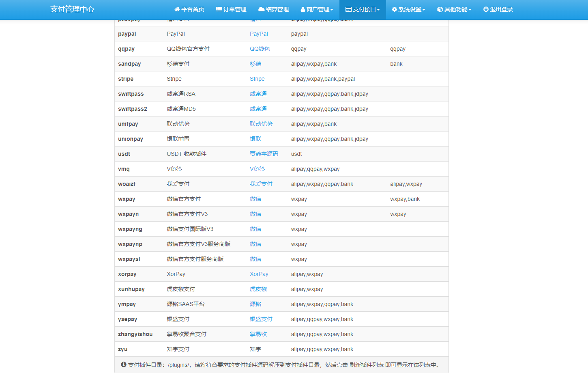This screenshot has height=373, width=588.
Task: Click 微信 link in wxpayn row
Action: (255, 214)
